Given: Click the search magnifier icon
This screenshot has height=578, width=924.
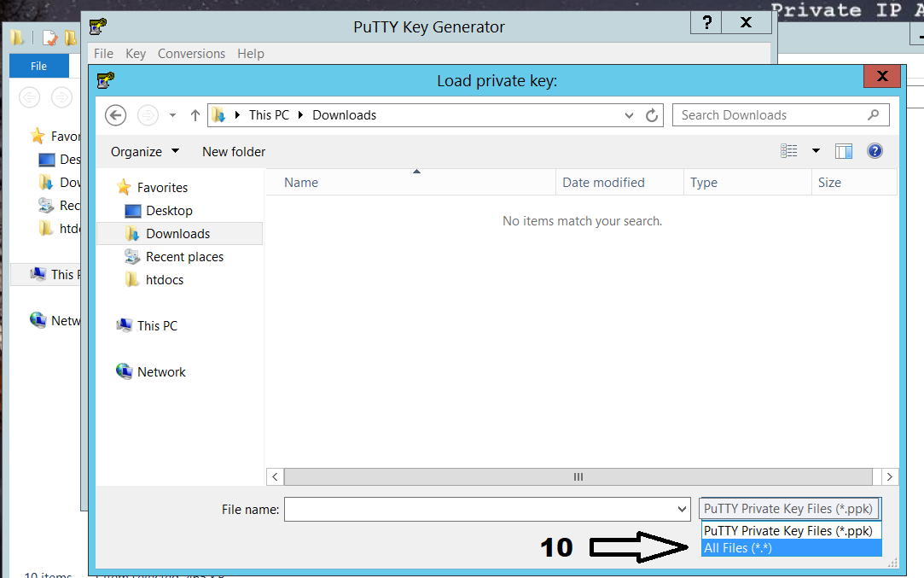Looking at the screenshot, I should pyautogui.click(x=873, y=115).
